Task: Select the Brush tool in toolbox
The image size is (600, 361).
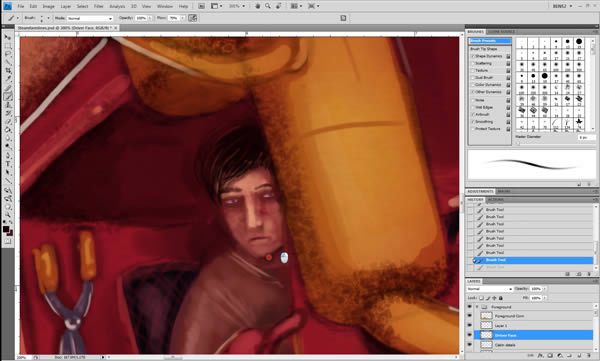Action: pyautogui.click(x=7, y=96)
